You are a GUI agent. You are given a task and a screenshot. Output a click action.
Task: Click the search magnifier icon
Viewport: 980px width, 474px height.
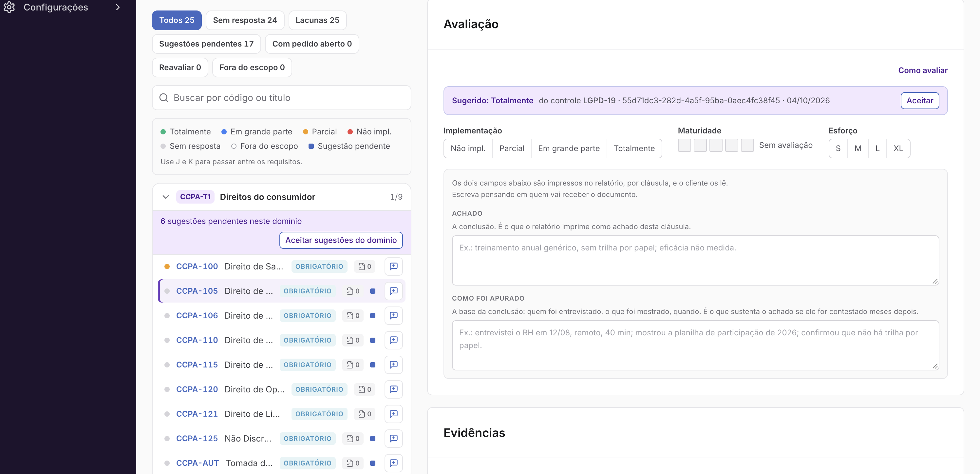[x=163, y=98]
